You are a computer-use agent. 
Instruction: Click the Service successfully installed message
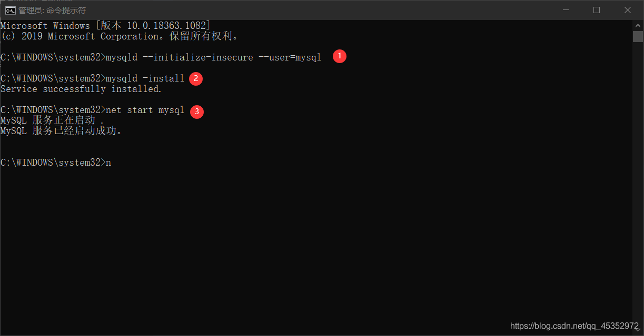[x=81, y=89]
